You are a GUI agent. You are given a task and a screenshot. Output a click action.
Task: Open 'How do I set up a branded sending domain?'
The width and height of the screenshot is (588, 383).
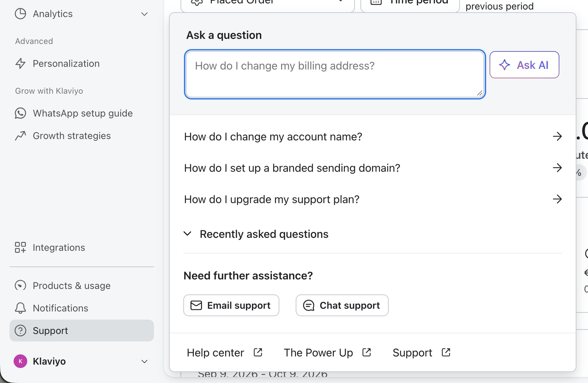(x=373, y=168)
